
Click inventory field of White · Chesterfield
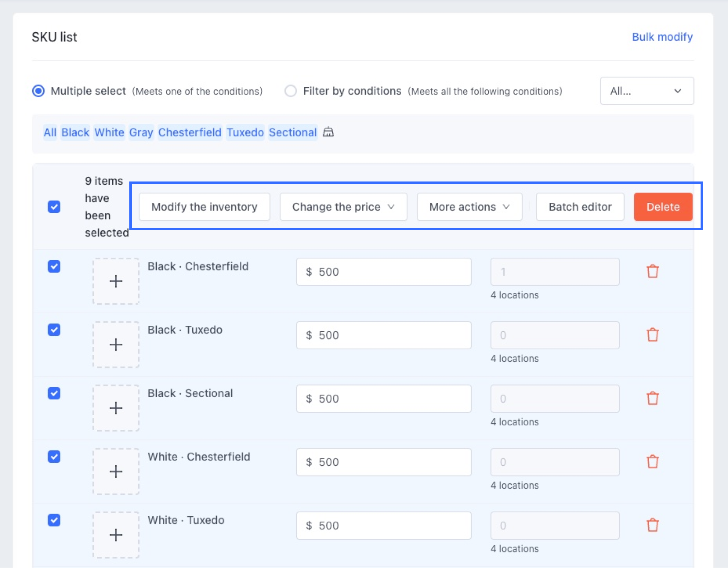555,462
